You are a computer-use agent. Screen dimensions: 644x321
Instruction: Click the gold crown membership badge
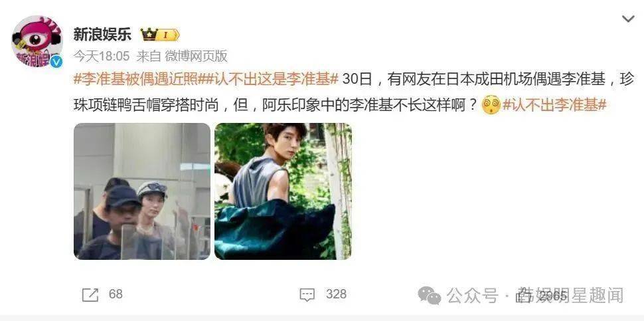point(160,35)
